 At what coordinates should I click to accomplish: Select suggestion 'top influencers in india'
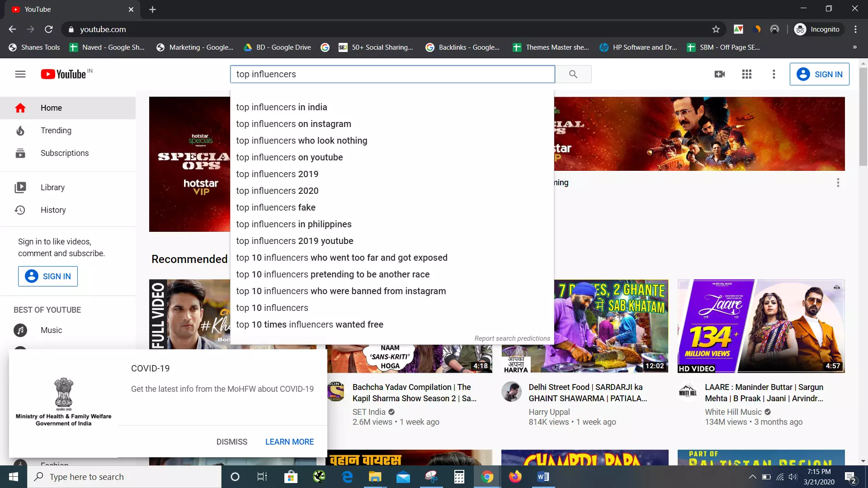pos(392,107)
